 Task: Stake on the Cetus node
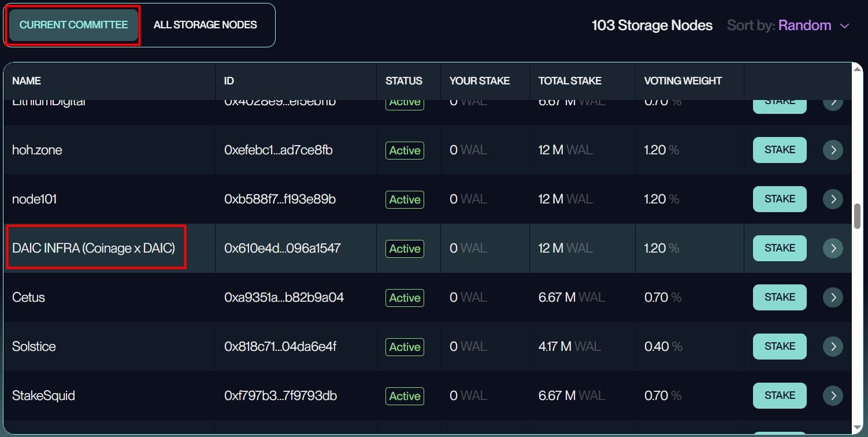(x=779, y=297)
